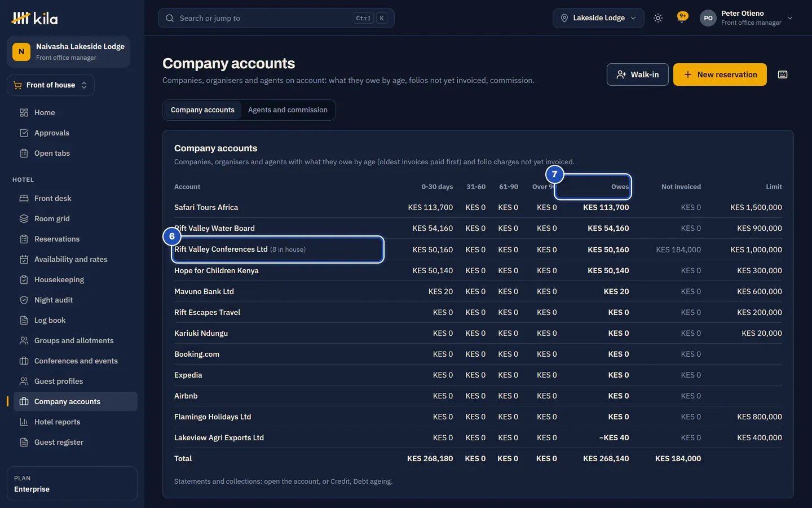Select the Lakeview Agri Exports Ltd row
Viewport: 812px width, 508px height.
478,438
